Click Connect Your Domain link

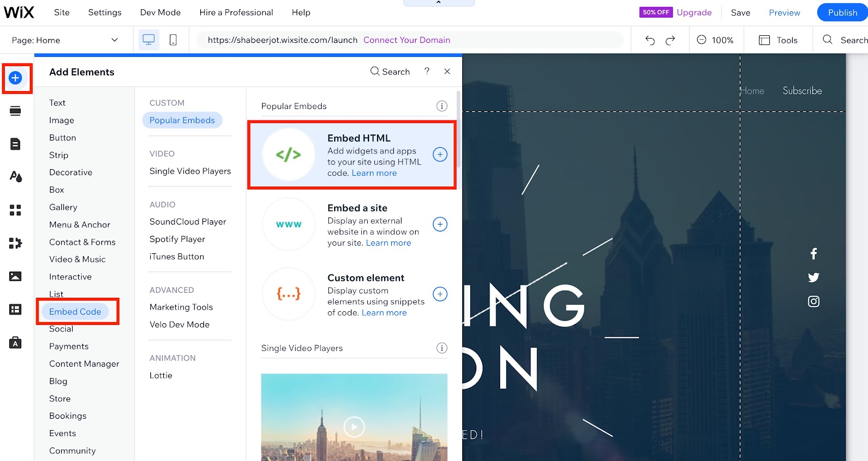pyautogui.click(x=407, y=40)
